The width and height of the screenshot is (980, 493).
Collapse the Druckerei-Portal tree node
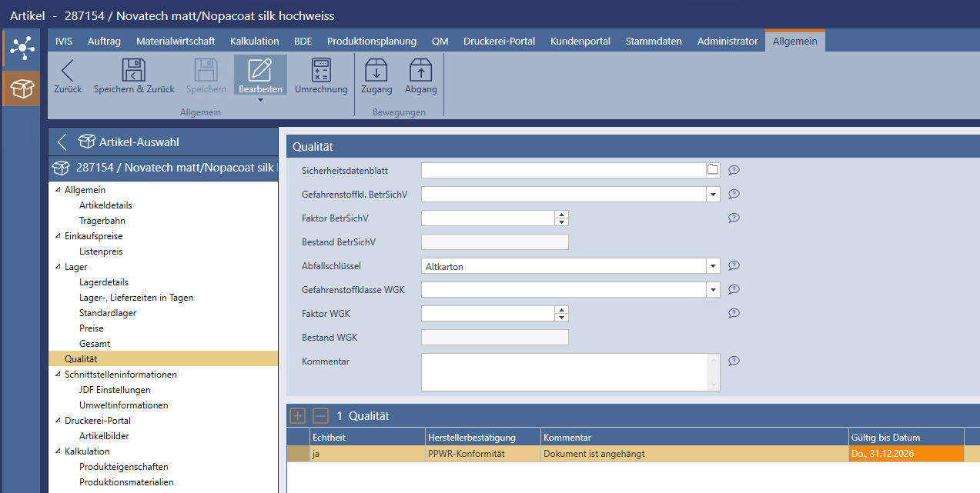coord(58,421)
